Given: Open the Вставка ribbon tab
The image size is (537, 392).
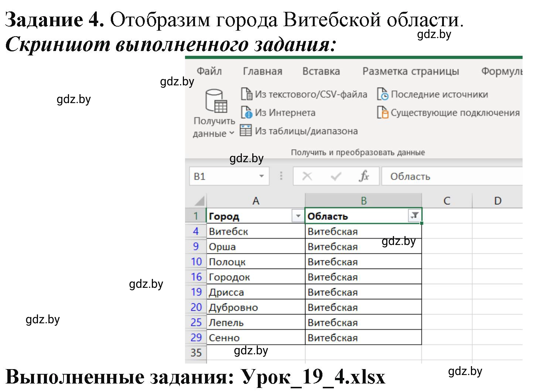Looking at the screenshot, I should click(321, 71).
